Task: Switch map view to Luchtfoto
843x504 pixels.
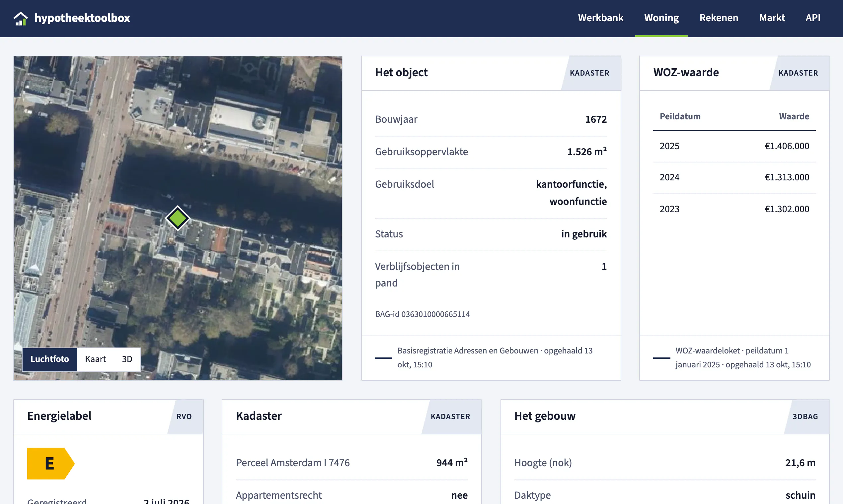Action: pyautogui.click(x=50, y=359)
